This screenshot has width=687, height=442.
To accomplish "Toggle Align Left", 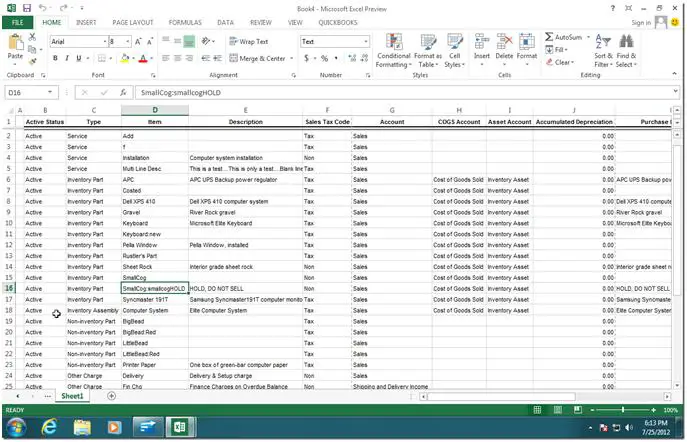I will coord(166,58).
